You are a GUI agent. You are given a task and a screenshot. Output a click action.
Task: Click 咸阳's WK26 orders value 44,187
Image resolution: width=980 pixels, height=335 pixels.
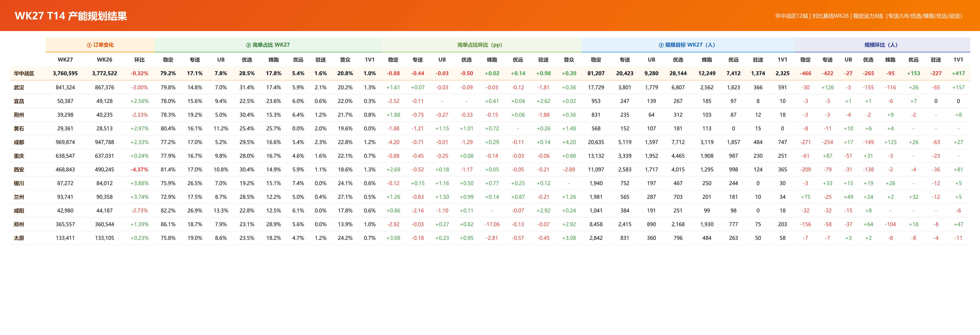point(105,211)
